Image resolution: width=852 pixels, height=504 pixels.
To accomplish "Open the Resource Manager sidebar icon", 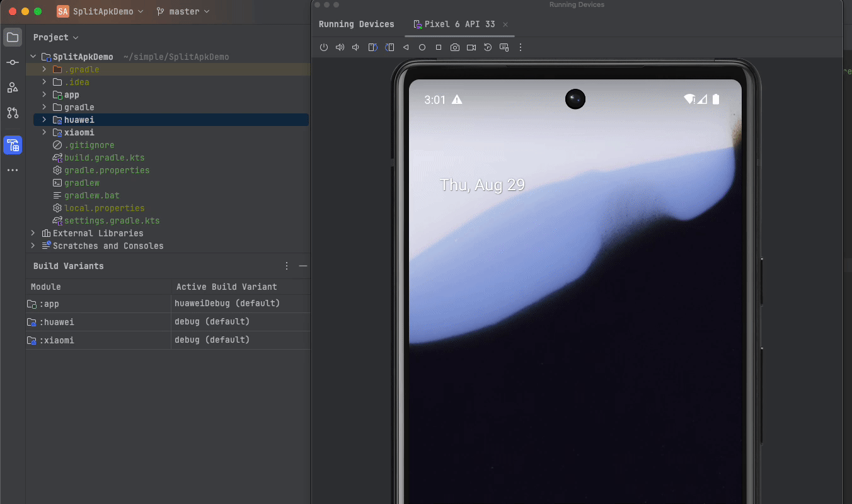I will coord(13,88).
